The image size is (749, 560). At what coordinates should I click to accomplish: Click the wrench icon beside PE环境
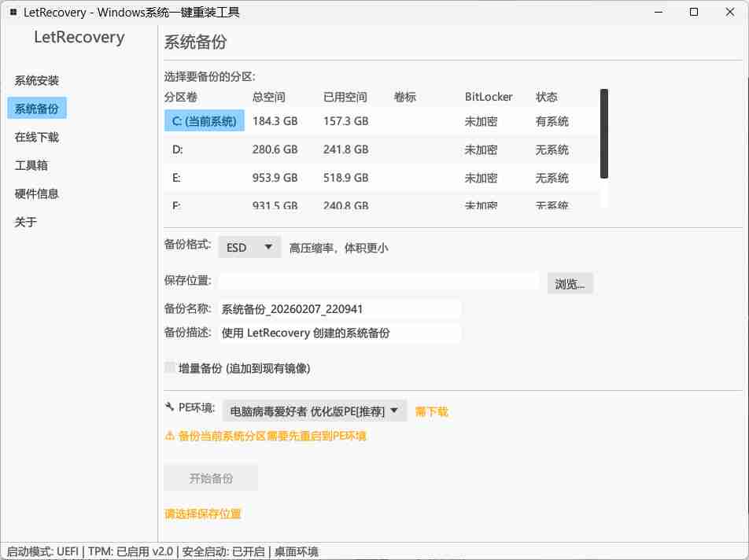pyautogui.click(x=169, y=407)
